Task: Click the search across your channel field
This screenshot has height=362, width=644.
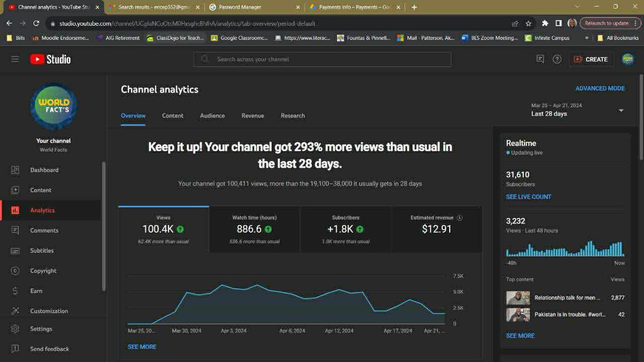Action: pos(322,59)
